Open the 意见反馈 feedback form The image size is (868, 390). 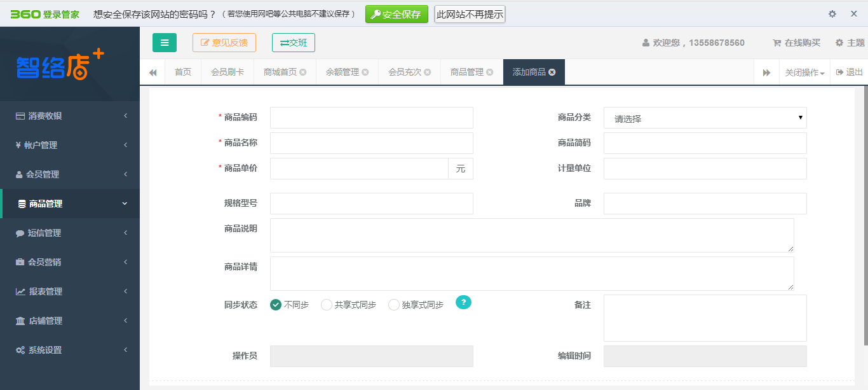click(x=224, y=43)
